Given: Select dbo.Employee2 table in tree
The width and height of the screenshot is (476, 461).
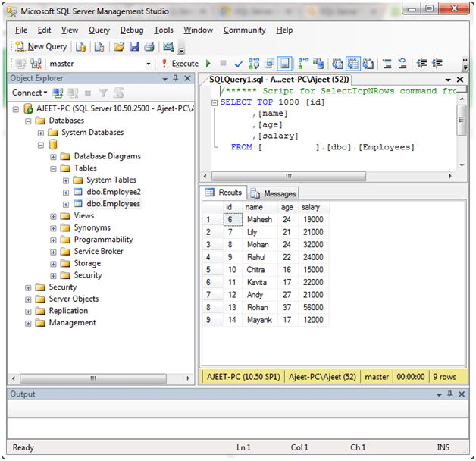Looking at the screenshot, I should click(113, 192).
